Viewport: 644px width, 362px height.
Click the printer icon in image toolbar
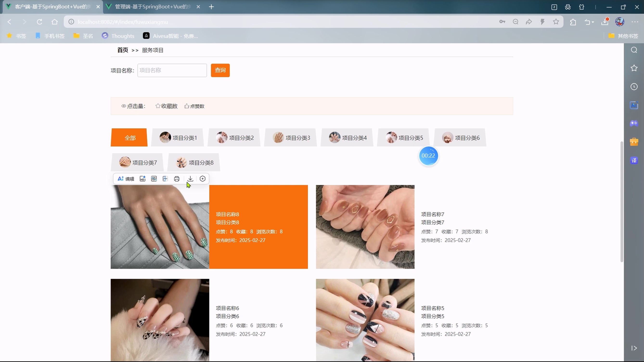click(x=177, y=179)
